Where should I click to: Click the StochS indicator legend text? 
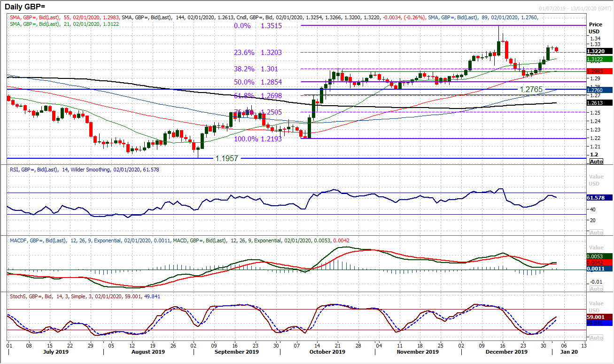tap(84, 297)
